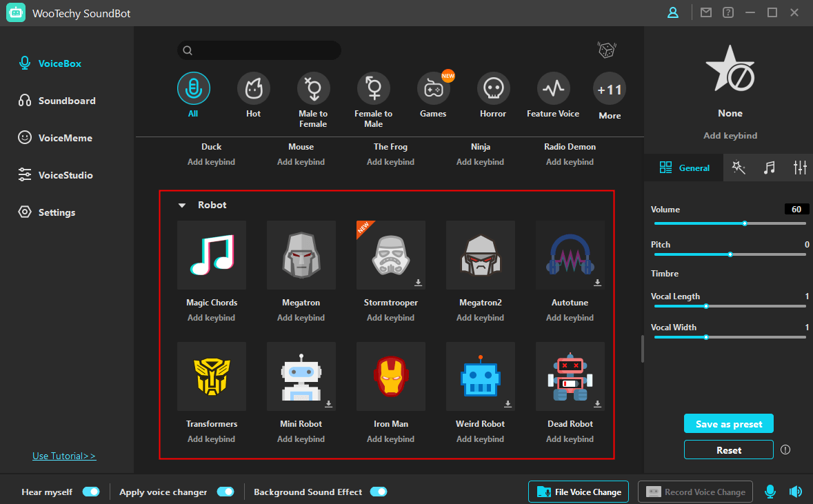Open the VoiceStudio section
The width and height of the screenshot is (813, 504).
pyautogui.click(x=55, y=175)
